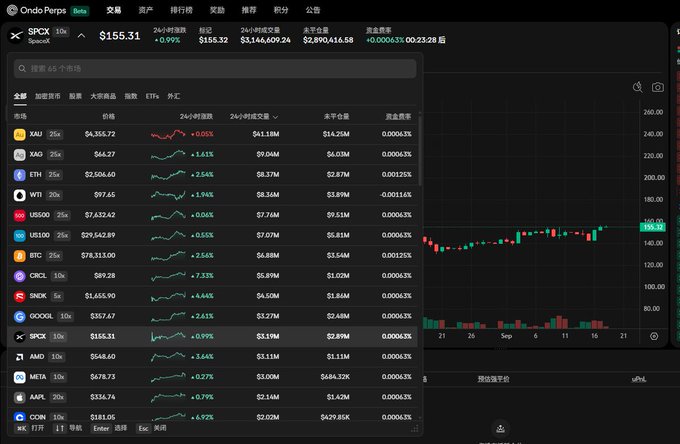Select the 指数 market tab
Image resolution: width=680 pixels, height=444 pixels.
point(131,96)
